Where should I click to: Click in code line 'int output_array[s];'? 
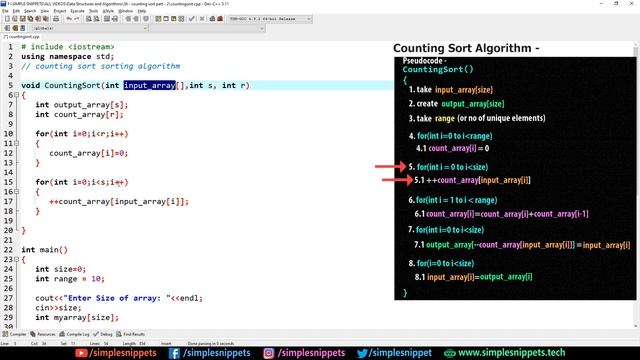82,105
